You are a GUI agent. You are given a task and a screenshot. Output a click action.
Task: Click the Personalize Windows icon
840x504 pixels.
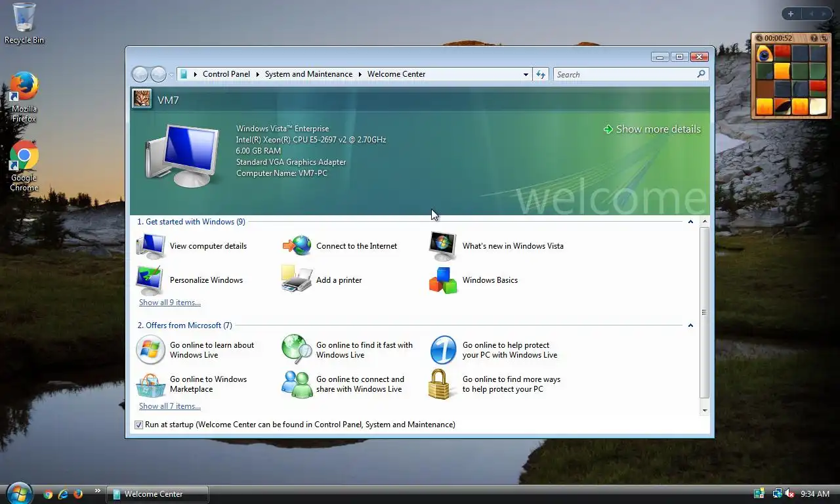pos(151,280)
